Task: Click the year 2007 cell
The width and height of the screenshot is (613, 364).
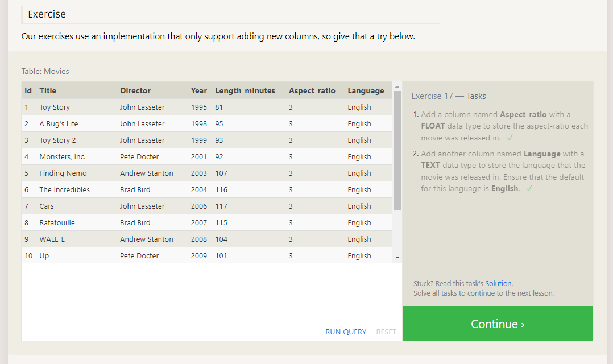Action: [x=199, y=222]
